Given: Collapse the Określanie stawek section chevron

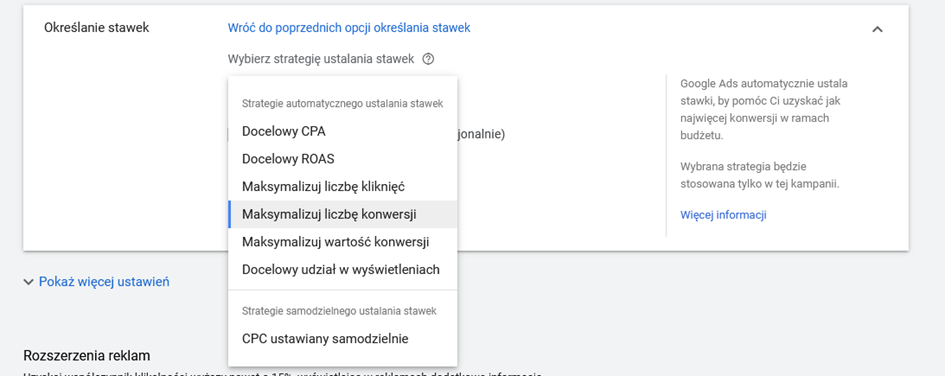Looking at the screenshot, I should pos(878,29).
